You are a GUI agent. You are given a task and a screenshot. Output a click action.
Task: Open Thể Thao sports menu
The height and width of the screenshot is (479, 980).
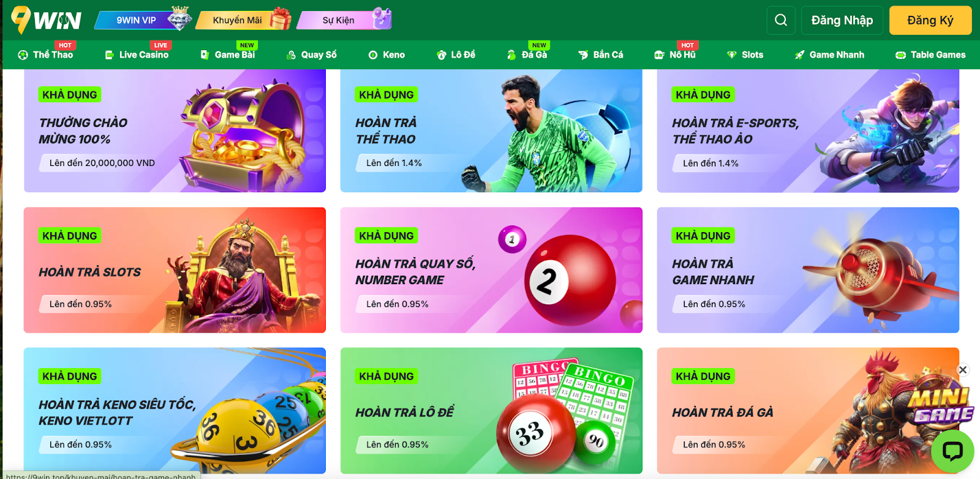45,55
